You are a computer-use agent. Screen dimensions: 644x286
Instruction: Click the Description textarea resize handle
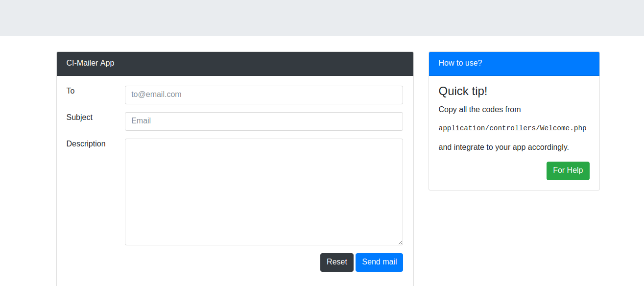[x=400, y=242]
